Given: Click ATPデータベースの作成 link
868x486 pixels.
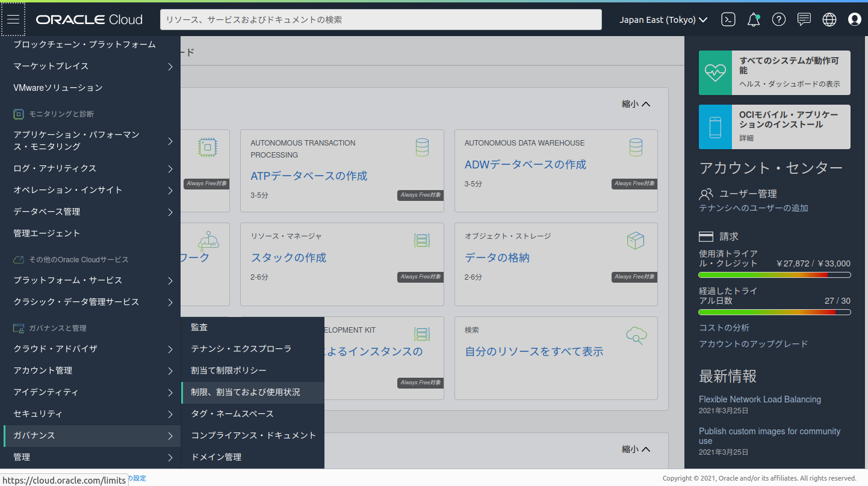Looking at the screenshot, I should [x=309, y=176].
